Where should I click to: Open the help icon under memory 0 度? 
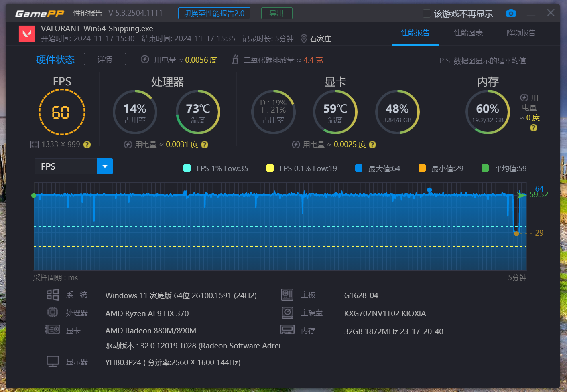coord(533,128)
